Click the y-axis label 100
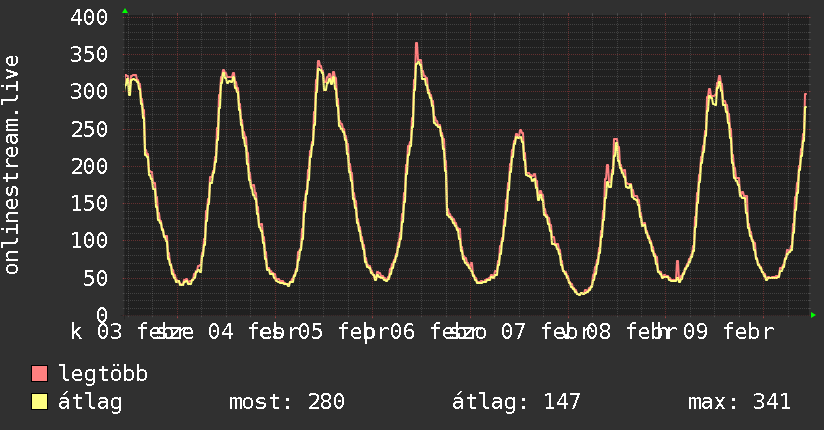The width and height of the screenshot is (824, 430). [89, 241]
